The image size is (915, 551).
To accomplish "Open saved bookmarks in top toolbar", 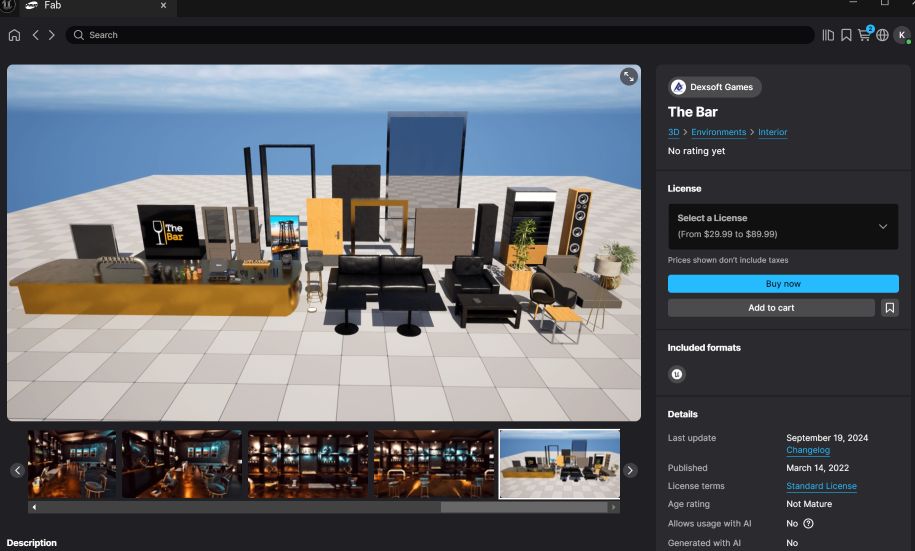I will [x=846, y=35].
